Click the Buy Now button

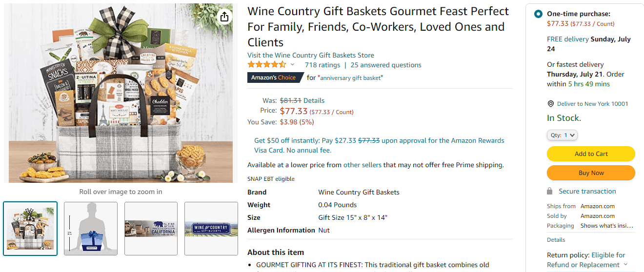tap(591, 173)
